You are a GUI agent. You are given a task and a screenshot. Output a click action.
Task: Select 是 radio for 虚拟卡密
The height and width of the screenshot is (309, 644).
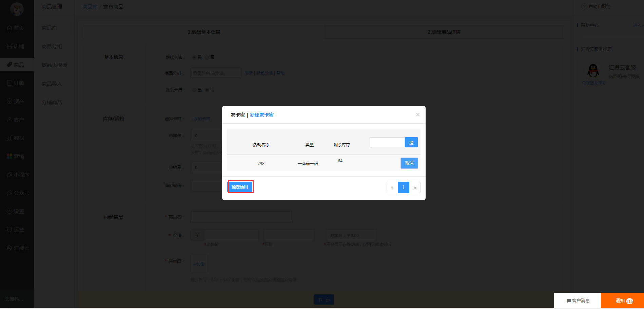click(x=194, y=57)
